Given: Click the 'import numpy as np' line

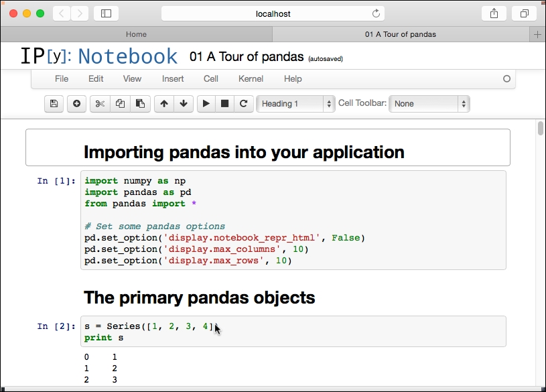Looking at the screenshot, I should click(135, 181).
